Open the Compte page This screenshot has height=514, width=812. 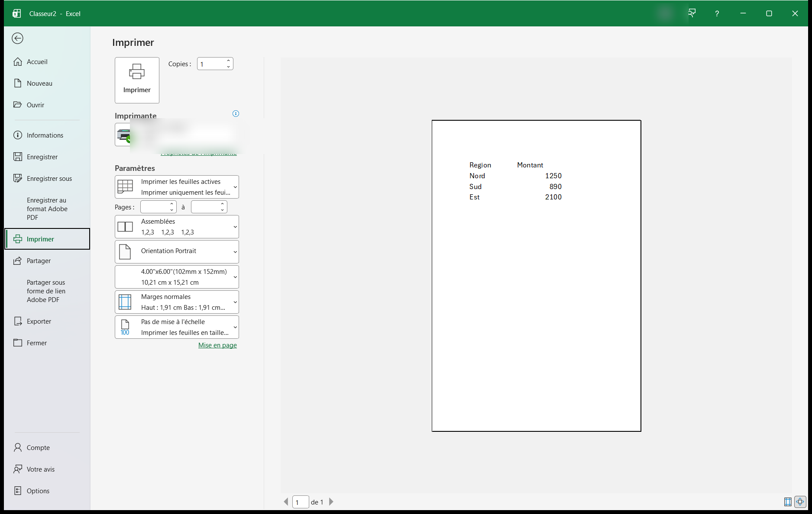tap(47, 448)
